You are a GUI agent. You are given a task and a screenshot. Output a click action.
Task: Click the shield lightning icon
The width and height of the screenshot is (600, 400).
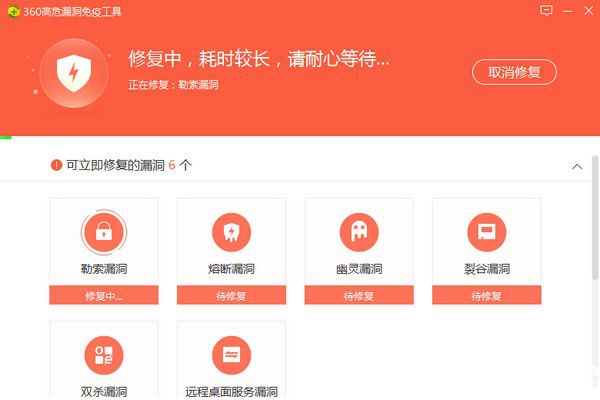click(74, 73)
